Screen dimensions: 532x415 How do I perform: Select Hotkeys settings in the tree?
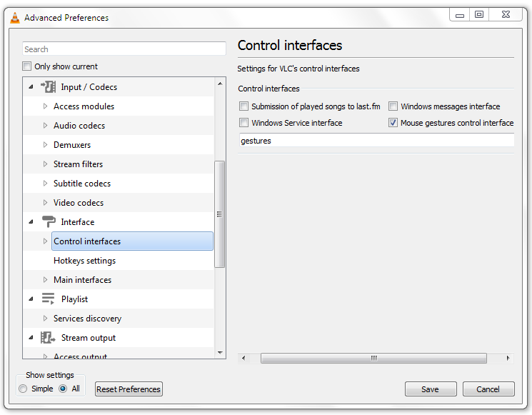coord(84,261)
